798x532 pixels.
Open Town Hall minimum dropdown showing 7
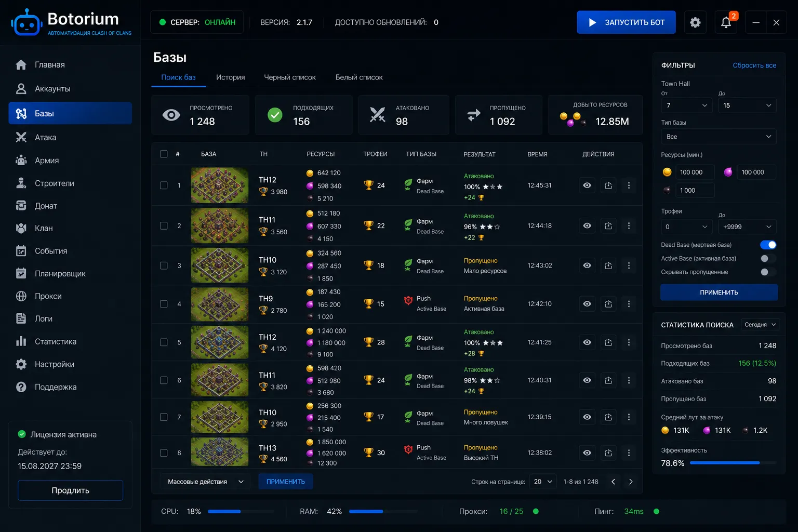coord(687,105)
